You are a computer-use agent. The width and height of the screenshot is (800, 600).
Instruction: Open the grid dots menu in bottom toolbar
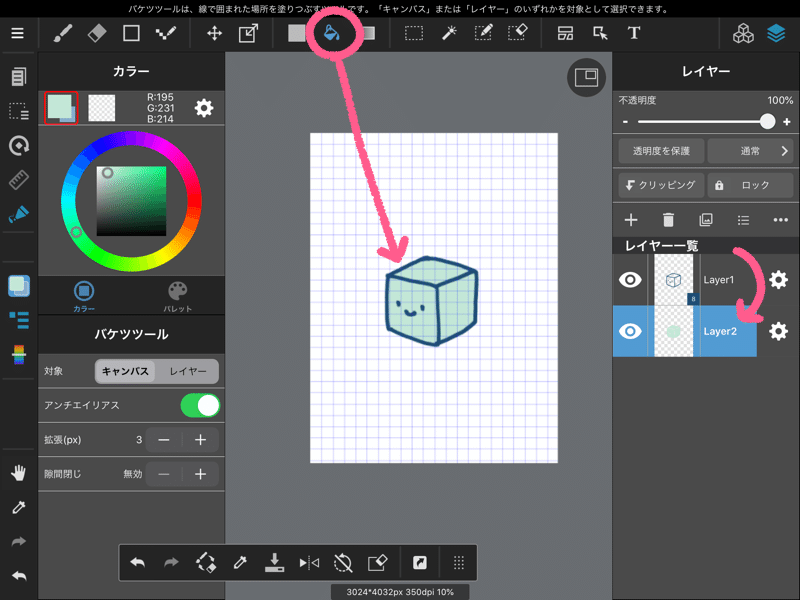tap(459, 563)
